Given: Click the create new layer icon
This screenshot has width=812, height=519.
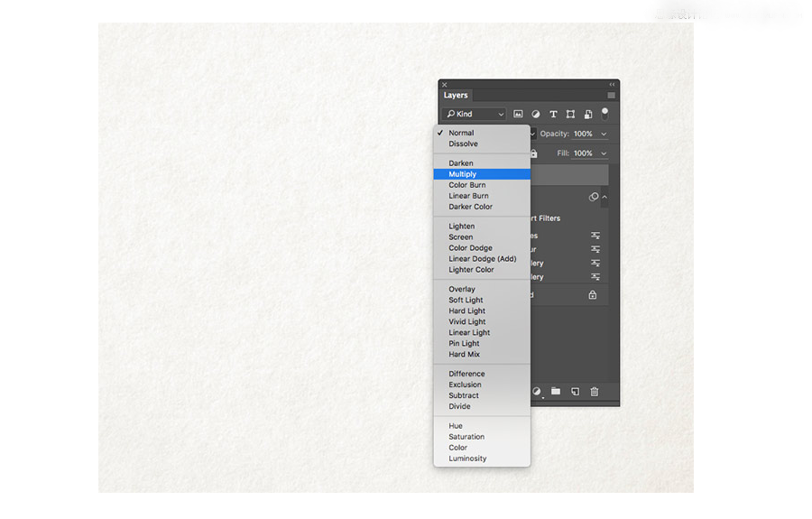Looking at the screenshot, I should (575, 392).
